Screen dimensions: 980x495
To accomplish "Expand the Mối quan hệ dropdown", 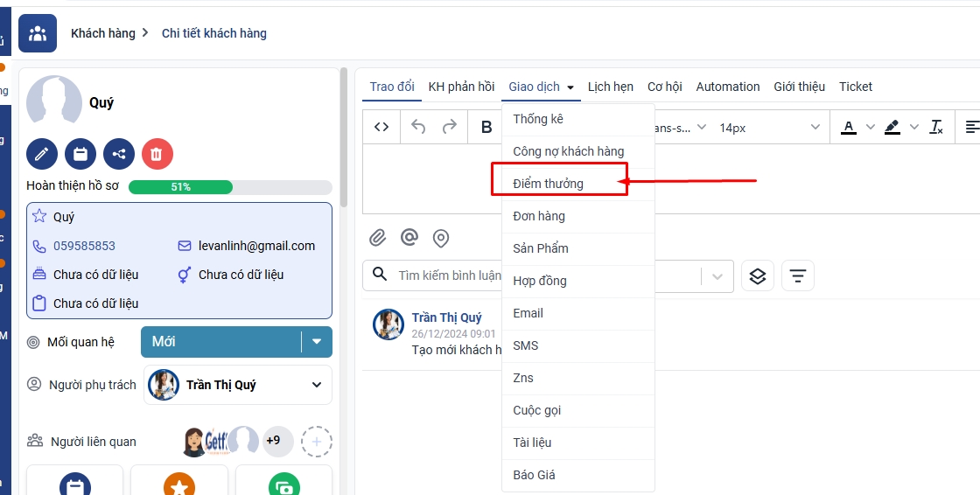I will coord(317,342).
